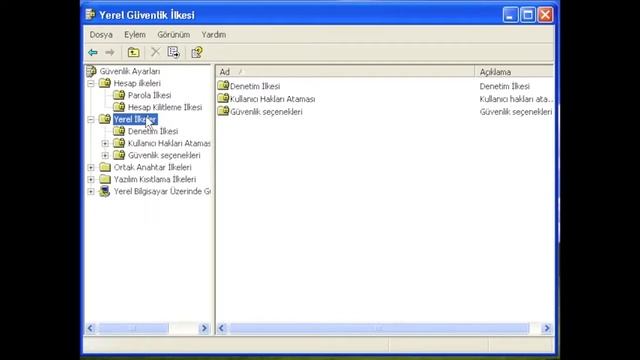
Task: Click the Delete X toolbar icon
Action: pos(155,52)
